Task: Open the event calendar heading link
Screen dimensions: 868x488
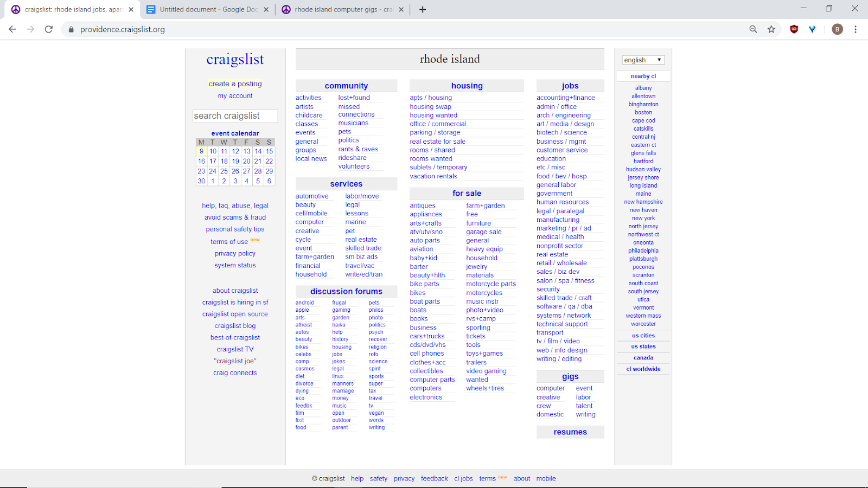Action: point(235,133)
